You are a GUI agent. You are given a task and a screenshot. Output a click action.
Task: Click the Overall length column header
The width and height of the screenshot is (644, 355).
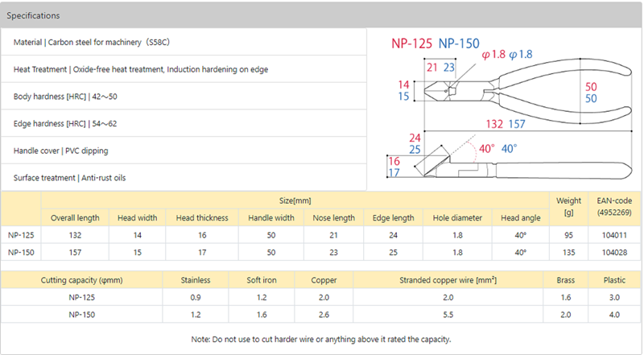tap(76, 217)
